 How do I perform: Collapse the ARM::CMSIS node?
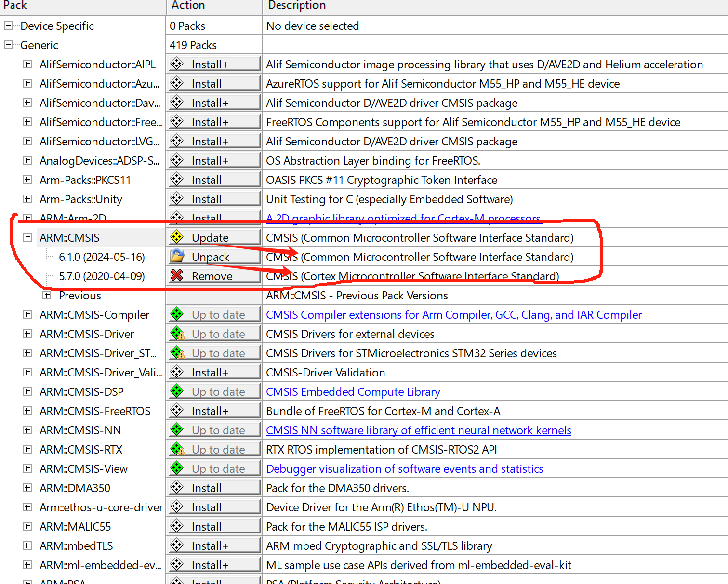(x=27, y=237)
